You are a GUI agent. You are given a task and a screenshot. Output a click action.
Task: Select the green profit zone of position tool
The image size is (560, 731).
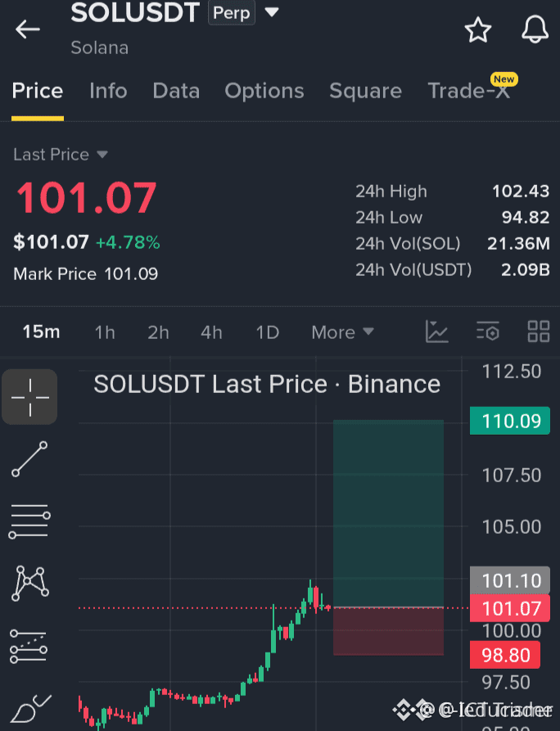coord(388,513)
